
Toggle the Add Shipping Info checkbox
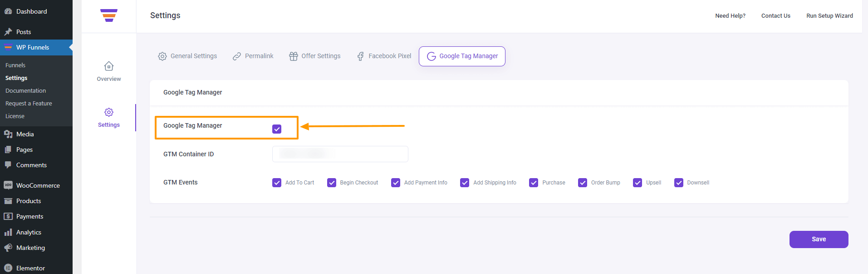465,183
